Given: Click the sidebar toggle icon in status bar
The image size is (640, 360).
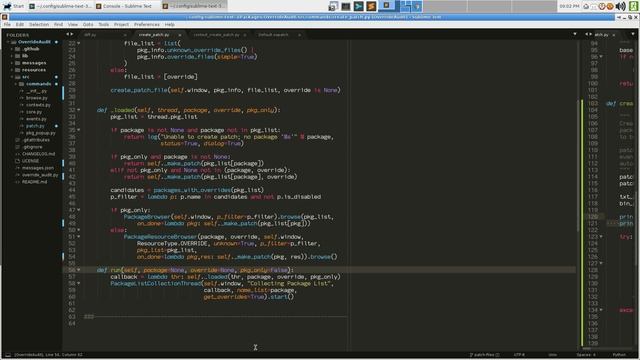Looking at the screenshot, I should (x=8, y=355).
